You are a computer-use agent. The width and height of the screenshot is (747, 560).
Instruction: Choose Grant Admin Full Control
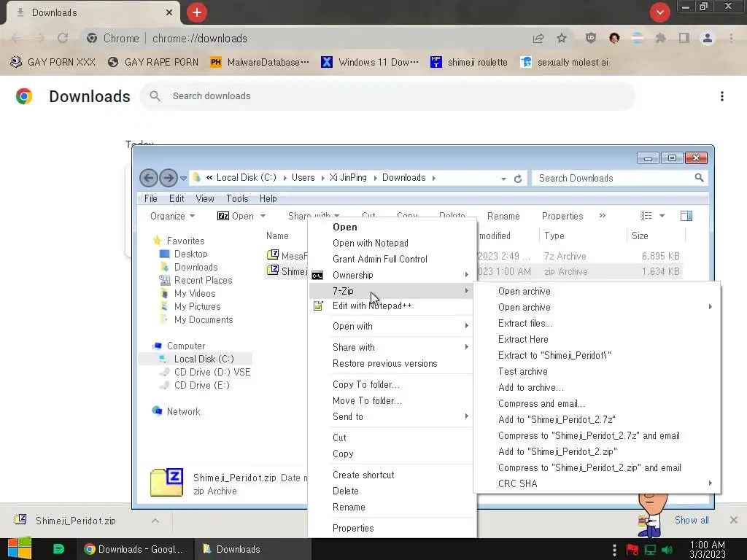pos(392,260)
